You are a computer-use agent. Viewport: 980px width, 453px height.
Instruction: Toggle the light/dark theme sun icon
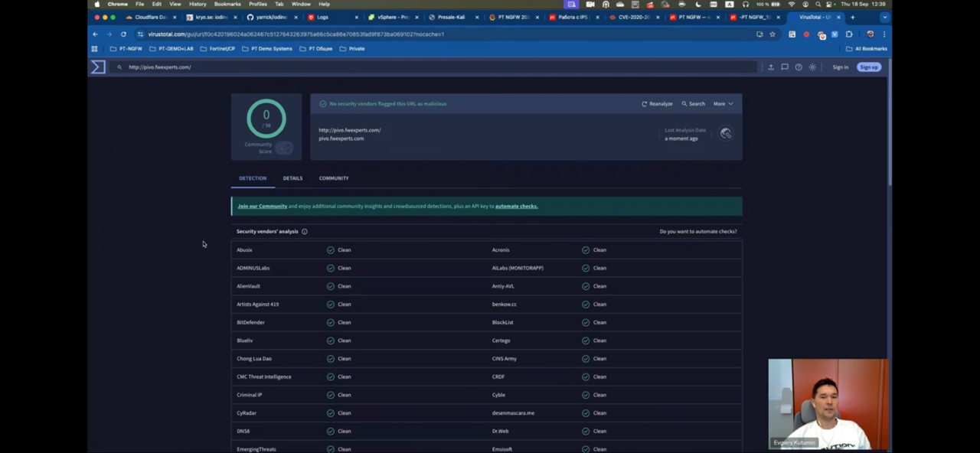click(x=812, y=67)
